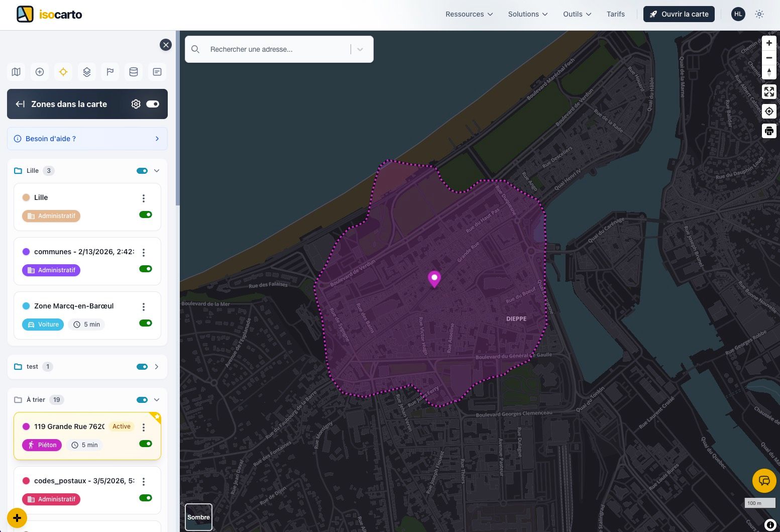780x532 pixels.
Task: Open the Solutions menu
Action: pyautogui.click(x=527, y=14)
